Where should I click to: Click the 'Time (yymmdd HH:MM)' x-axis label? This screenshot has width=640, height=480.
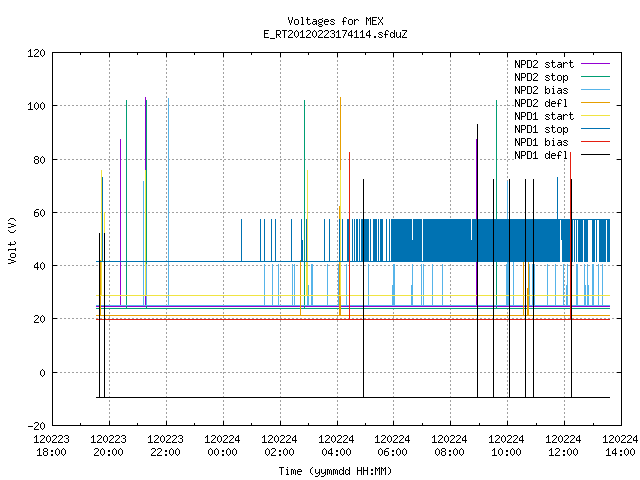pos(335,471)
